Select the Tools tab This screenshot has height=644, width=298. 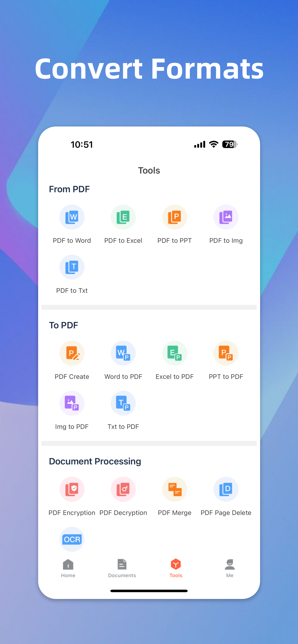176,568
